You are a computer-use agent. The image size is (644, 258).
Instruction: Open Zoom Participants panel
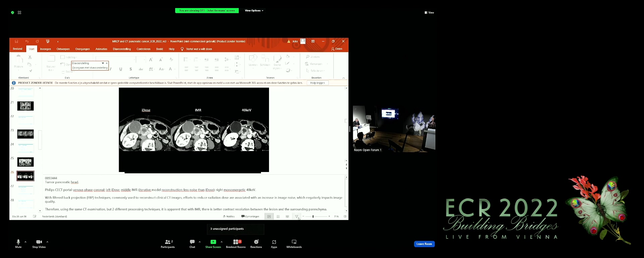pos(168,244)
